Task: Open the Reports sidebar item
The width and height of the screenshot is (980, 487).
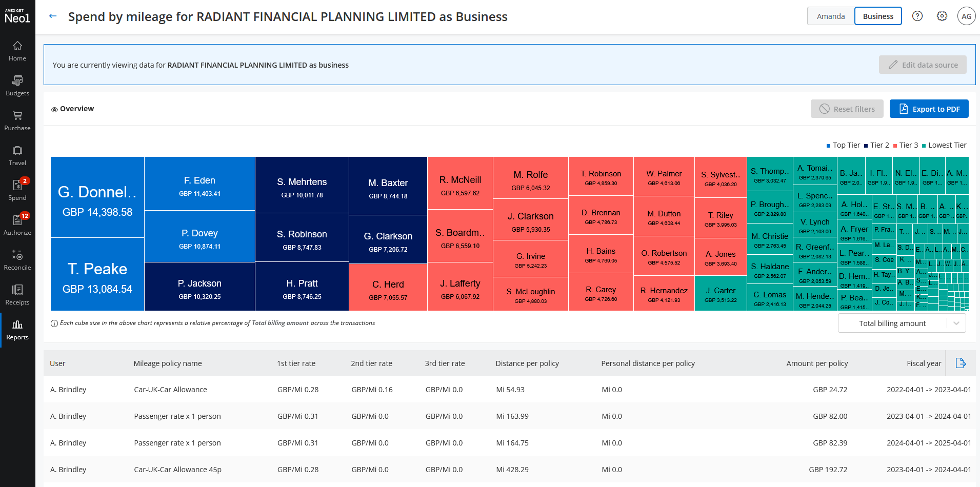Action: coord(17,330)
